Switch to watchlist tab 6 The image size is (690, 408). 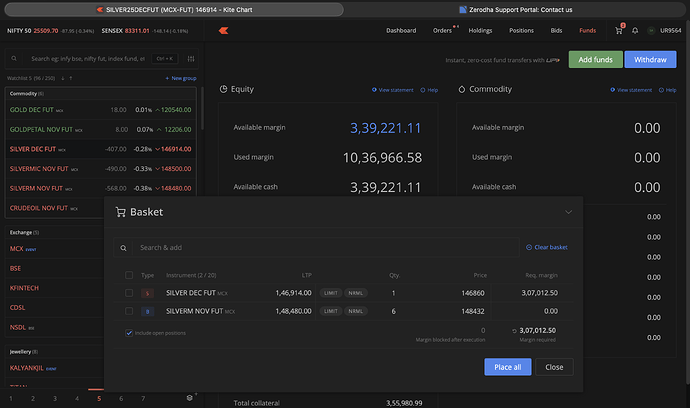pos(121,398)
